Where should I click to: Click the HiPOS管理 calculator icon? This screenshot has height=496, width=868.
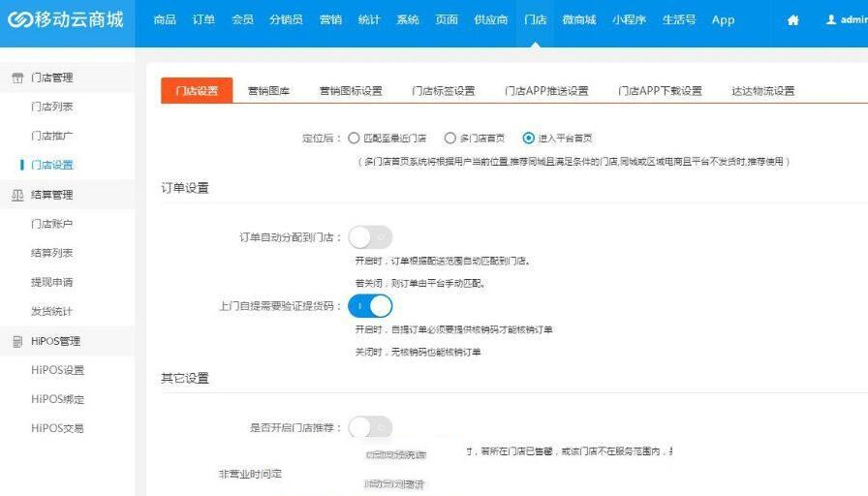[x=17, y=341]
